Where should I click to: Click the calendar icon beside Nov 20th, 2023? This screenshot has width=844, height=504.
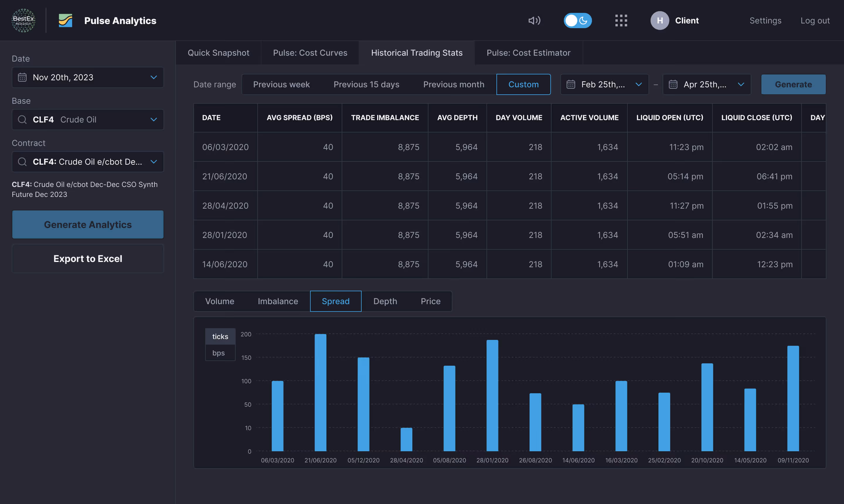(22, 77)
